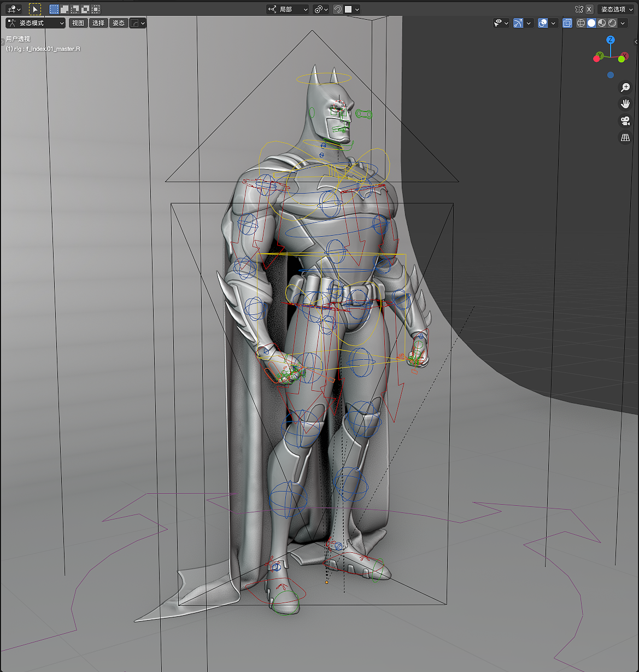Toggle show overlays button
This screenshot has width=639, height=672.
[543, 23]
